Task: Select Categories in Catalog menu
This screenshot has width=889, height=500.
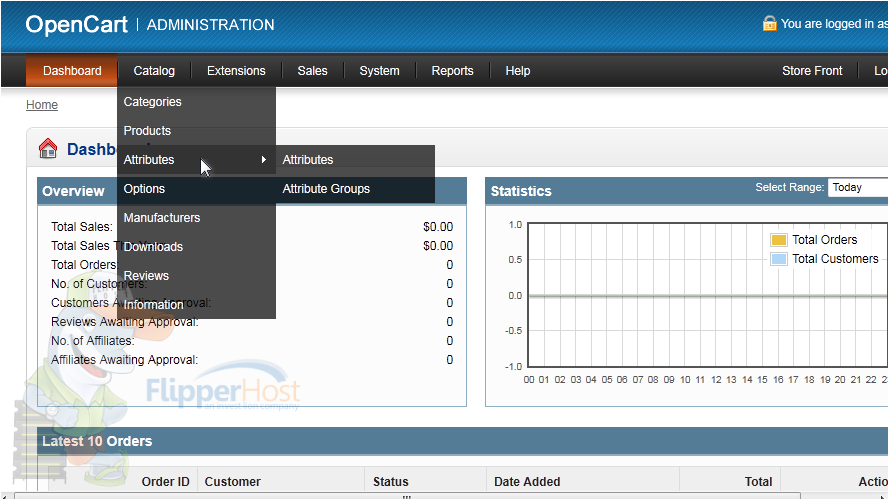Action: (196, 102)
